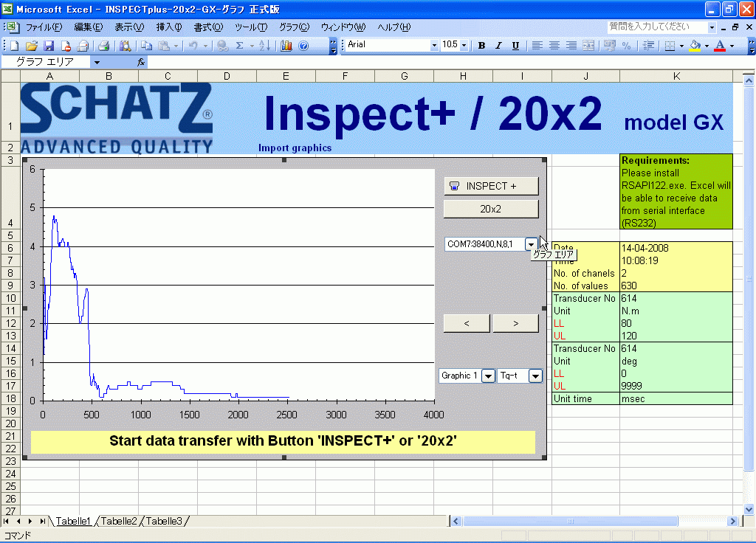Click the Merge and Center icon
This screenshot has width=756, height=543.
[x=588, y=46]
